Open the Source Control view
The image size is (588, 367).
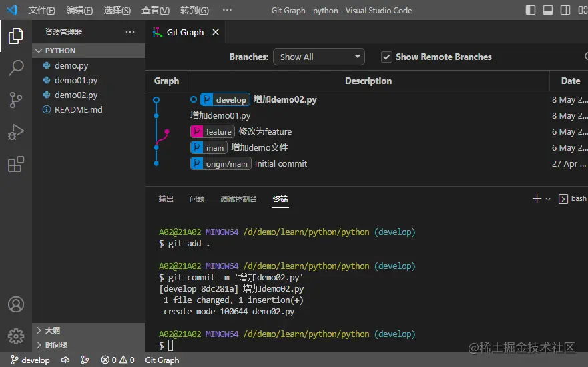coord(16,100)
